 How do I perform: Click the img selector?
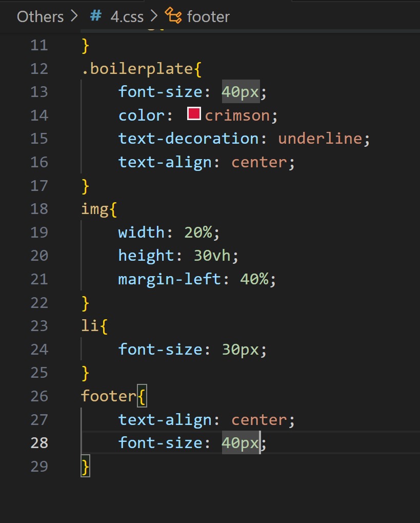95,210
